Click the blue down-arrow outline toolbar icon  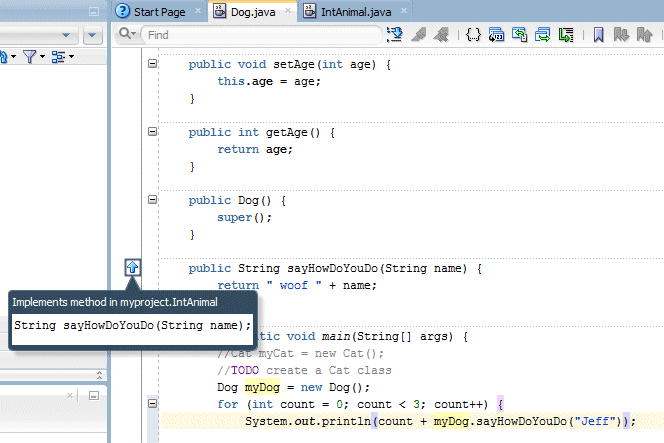pyautogui.click(x=395, y=35)
